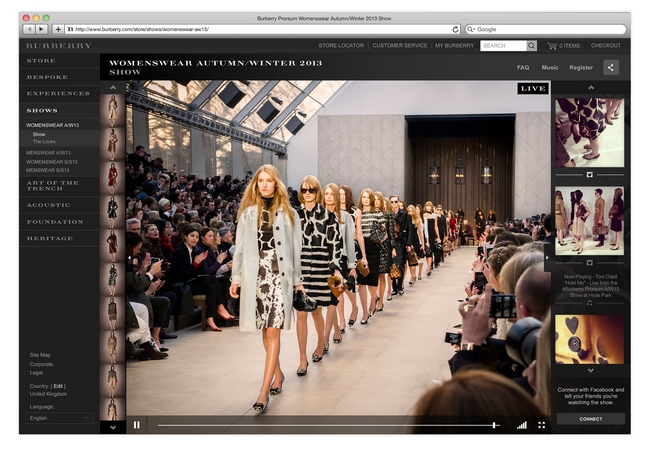Adjust video quality signal bars icon
Image resolution: width=650 pixels, height=449 pixels.
pos(522,425)
